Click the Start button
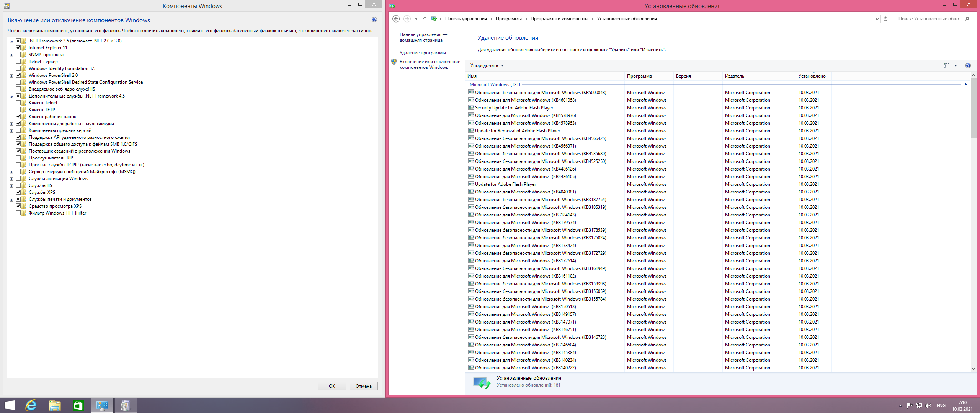Image resolution: width=980 pixels, height=413 pixels. pos(9,405)
